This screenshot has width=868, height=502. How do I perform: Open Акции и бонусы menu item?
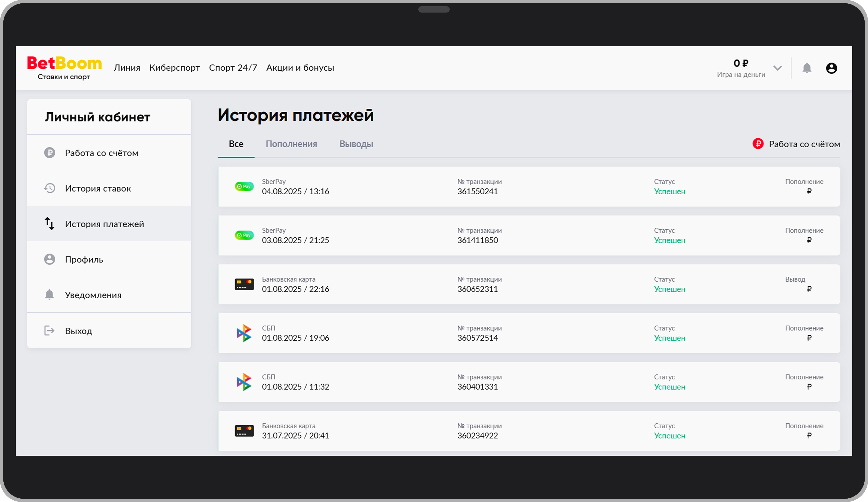click(300, 68)
